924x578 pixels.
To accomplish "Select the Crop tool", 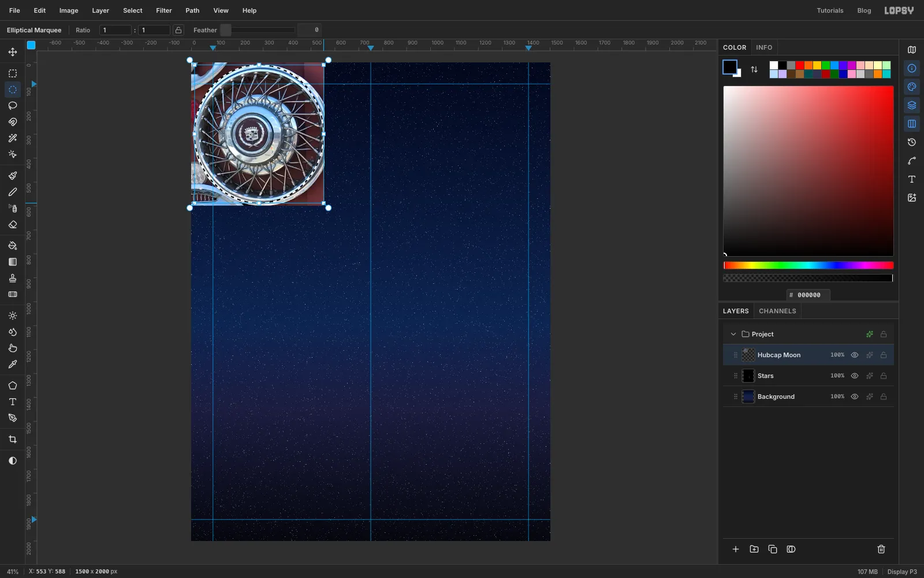I will 13,439.
